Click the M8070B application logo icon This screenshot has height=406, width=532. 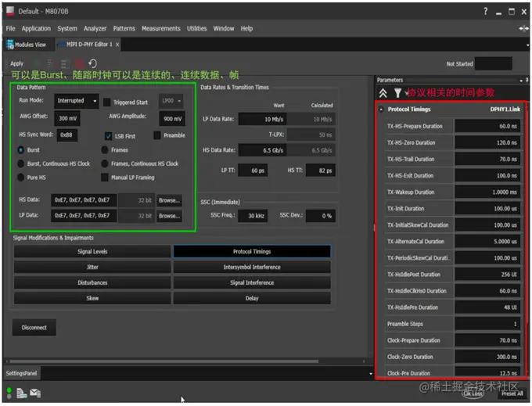click(10, 11)
